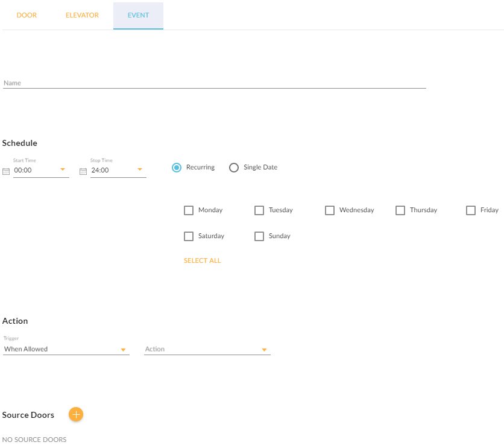The height and width of the screenshot is (445, 504).
Task: Click the Schedule section heading
Action: (x=20, y=143)
